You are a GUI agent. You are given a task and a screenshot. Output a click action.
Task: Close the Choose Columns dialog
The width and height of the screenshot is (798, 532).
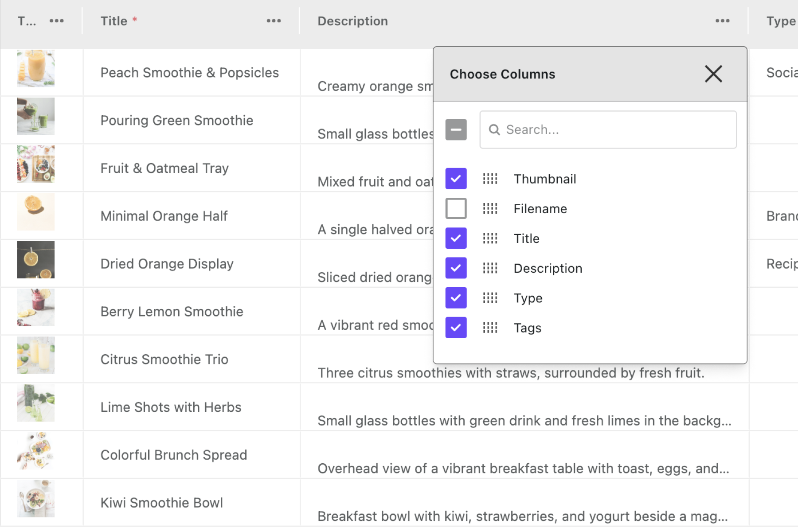pyautogui.click(x=713, y=74)
